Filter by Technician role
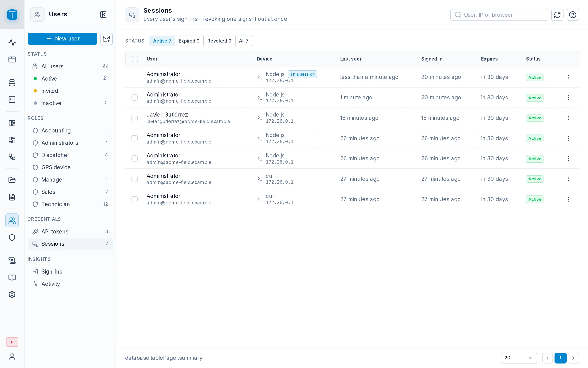The height and width of the screenshot is (368, 588). coord(70,204)
